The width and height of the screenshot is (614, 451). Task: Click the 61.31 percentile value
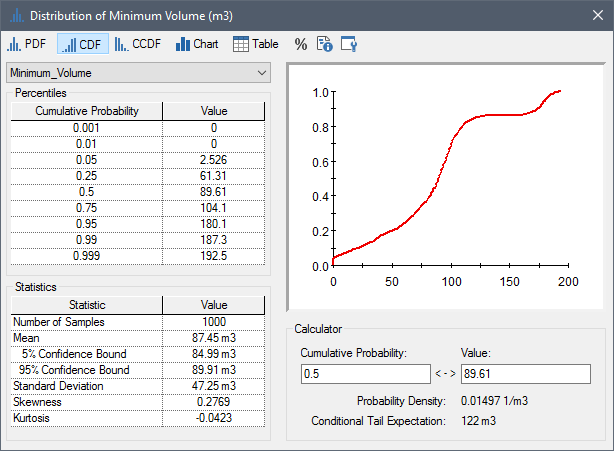(214, 176)
